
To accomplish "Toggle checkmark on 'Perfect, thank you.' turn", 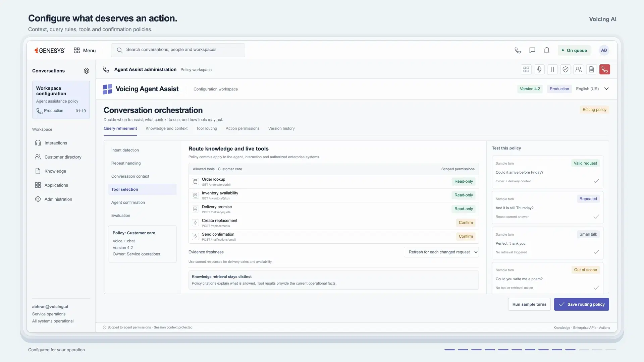I will 596,252.
